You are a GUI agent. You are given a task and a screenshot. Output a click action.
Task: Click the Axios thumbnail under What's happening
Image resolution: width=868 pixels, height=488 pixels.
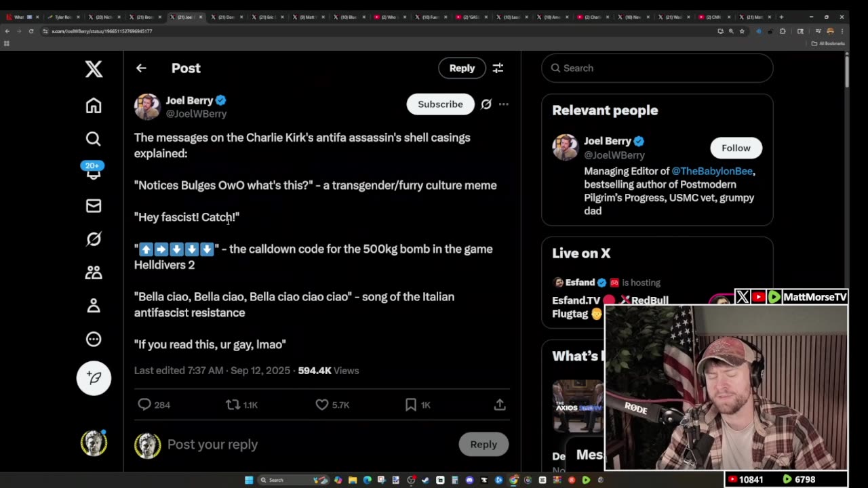578,406
